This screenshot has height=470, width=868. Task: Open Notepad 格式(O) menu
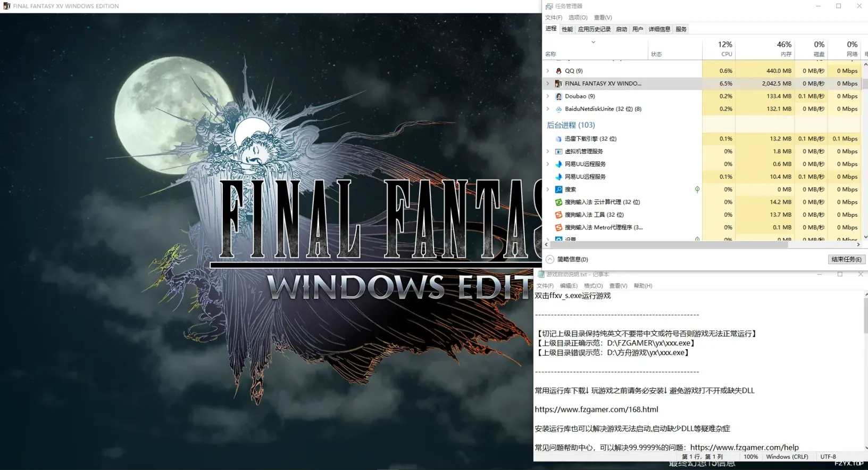coord(594,286)
